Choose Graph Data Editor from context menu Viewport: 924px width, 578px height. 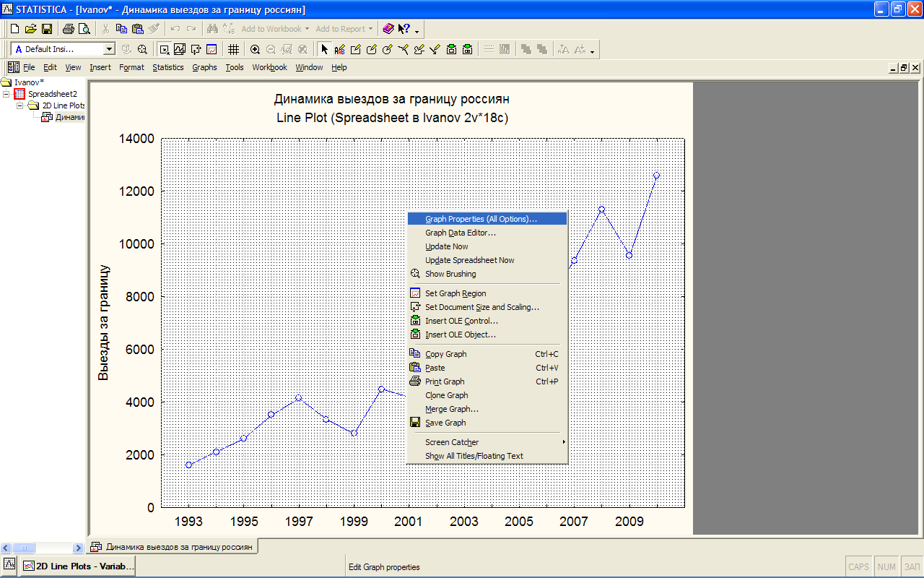click(x=461, y=233)
